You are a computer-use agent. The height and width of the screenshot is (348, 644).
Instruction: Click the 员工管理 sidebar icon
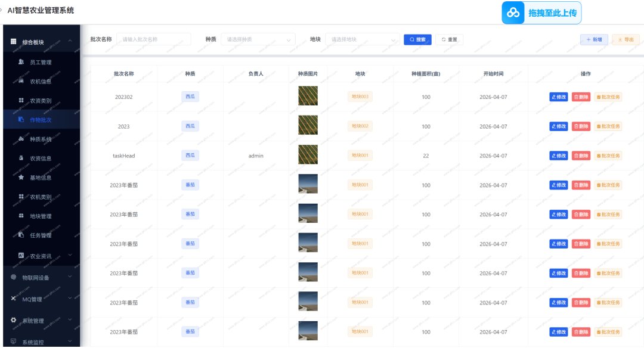tap(21, 62)
